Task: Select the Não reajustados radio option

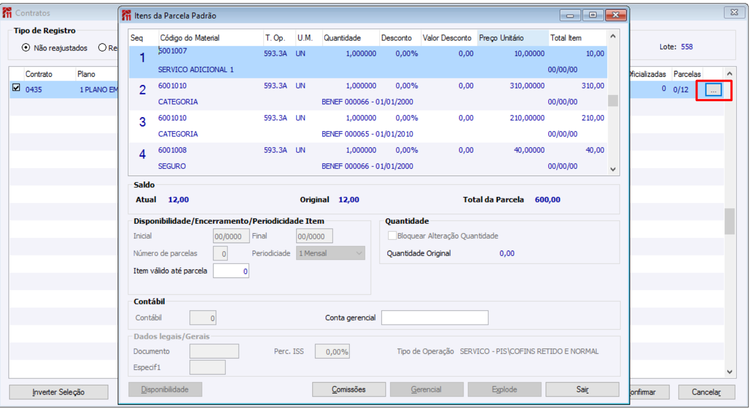Action: (26, 47)
